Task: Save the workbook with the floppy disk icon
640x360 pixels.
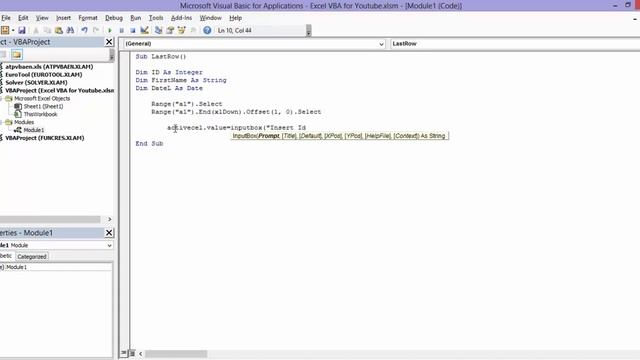Action: pos(22,30)
